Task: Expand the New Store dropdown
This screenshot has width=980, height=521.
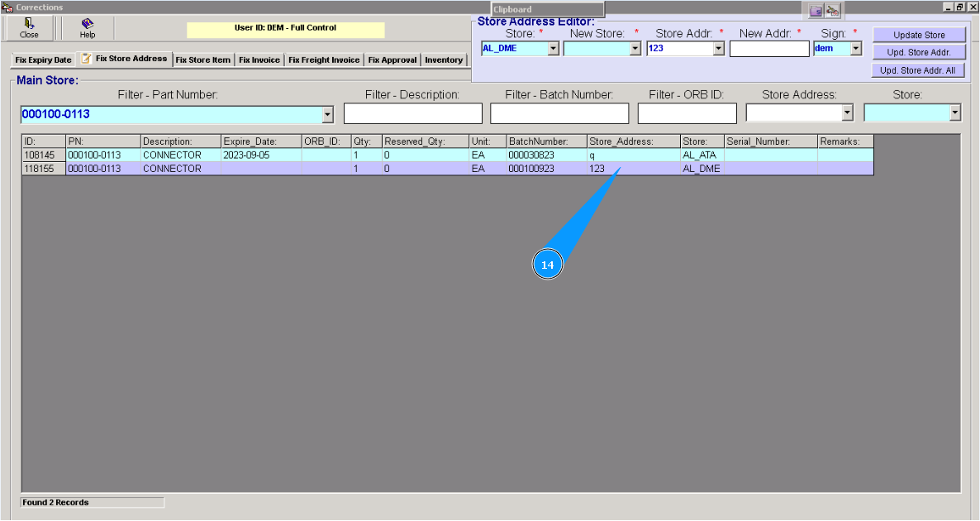Action: (635, 49)
